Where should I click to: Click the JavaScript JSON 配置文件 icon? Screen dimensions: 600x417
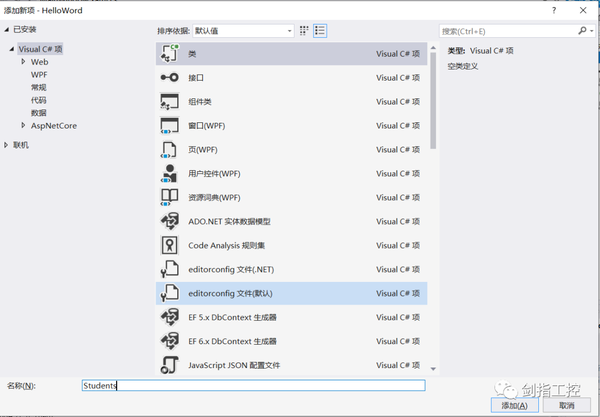pos(170,365)
